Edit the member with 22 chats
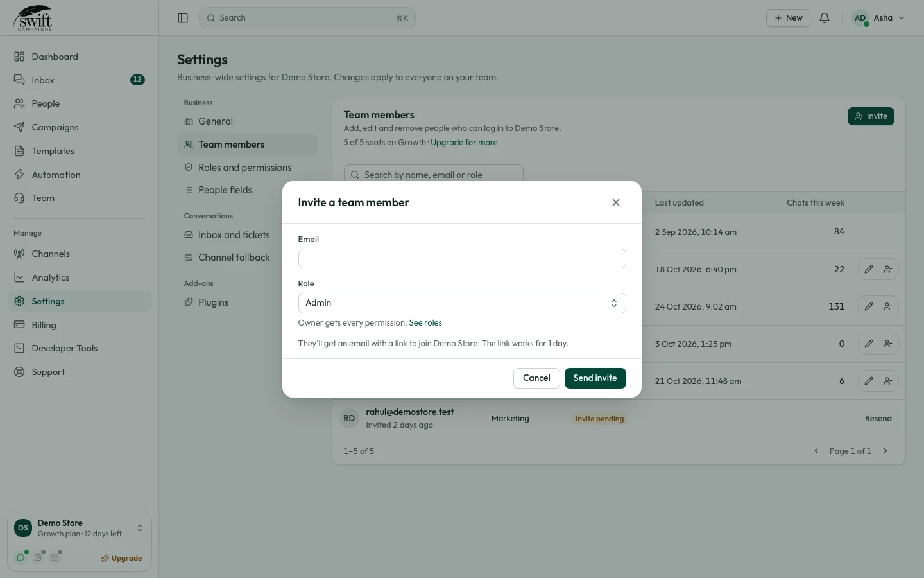The width and height of the screenshot is (924, 578). coord(869,269)
